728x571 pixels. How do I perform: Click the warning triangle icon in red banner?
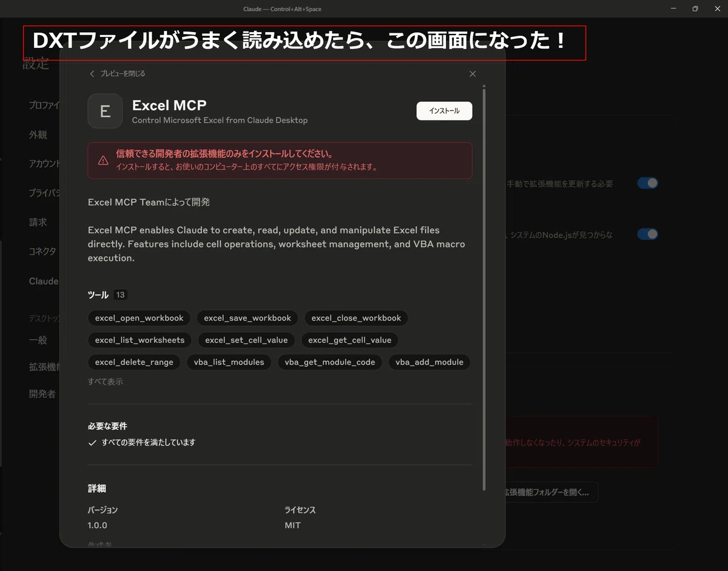coord(103,161)
